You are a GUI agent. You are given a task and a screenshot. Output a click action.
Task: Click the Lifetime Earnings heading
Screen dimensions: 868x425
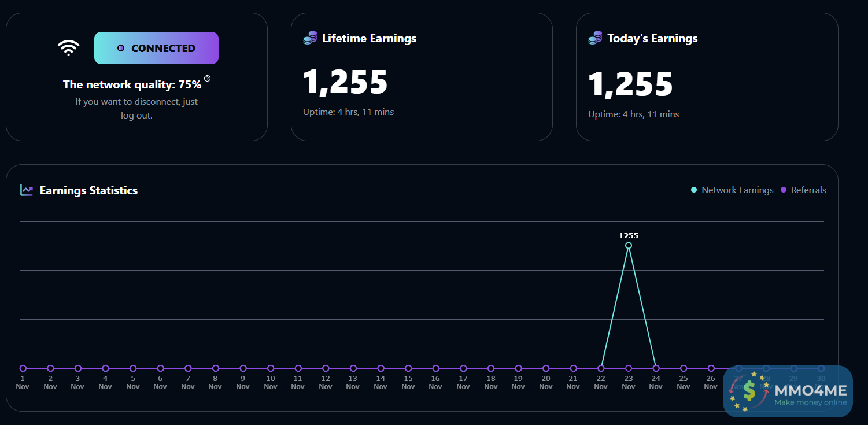pos(369,38)
